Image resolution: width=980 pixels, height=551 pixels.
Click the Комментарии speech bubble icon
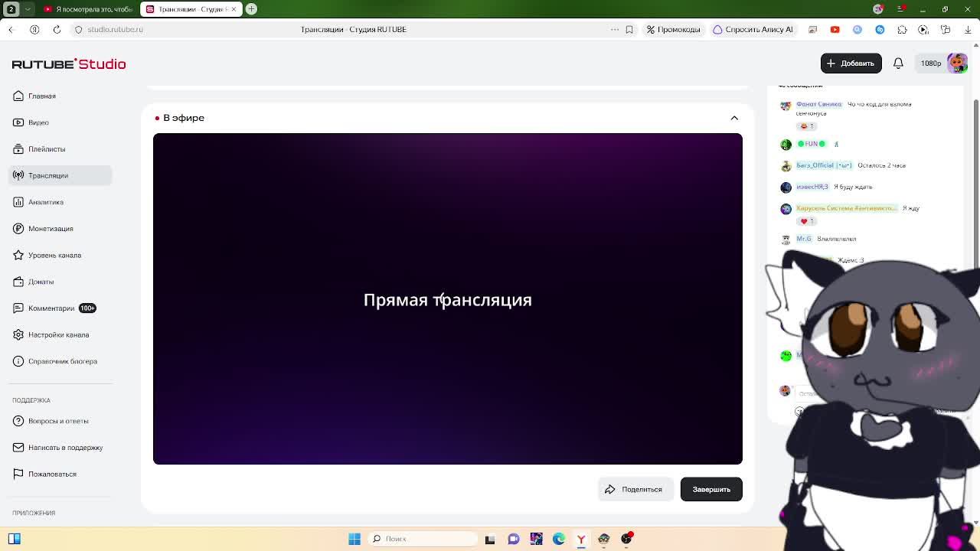pos(18,308)
